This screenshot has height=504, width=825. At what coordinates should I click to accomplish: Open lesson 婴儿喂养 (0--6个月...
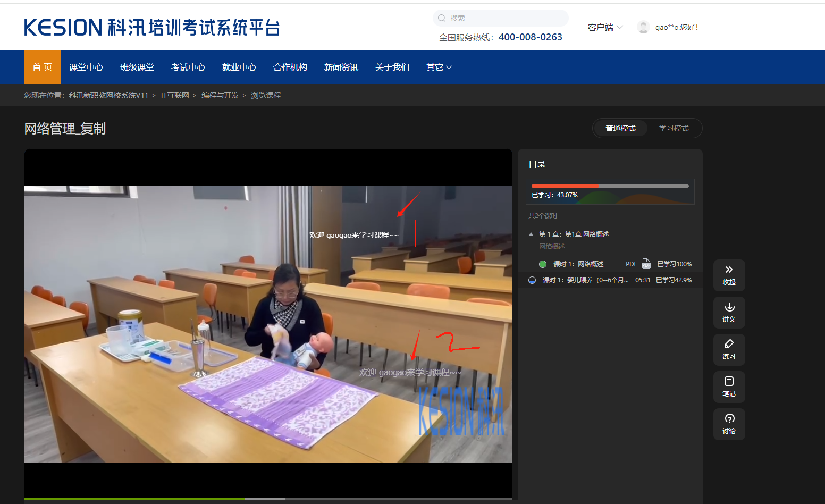(x=585, y=280)
